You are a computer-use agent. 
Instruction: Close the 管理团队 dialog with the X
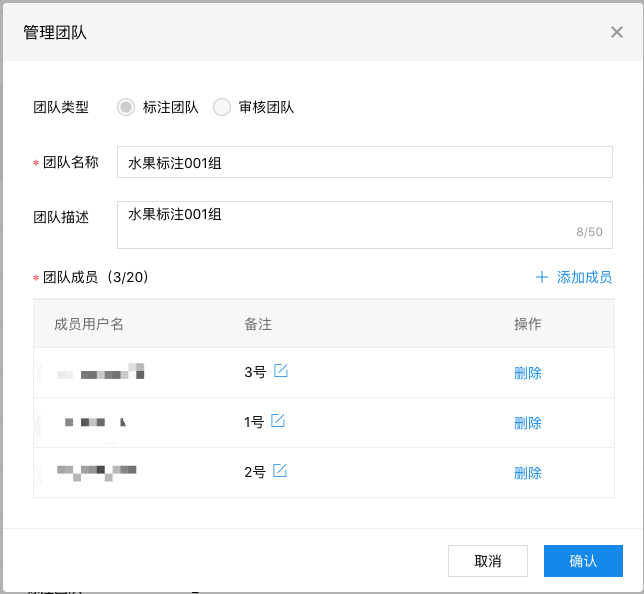click(616, 32)
